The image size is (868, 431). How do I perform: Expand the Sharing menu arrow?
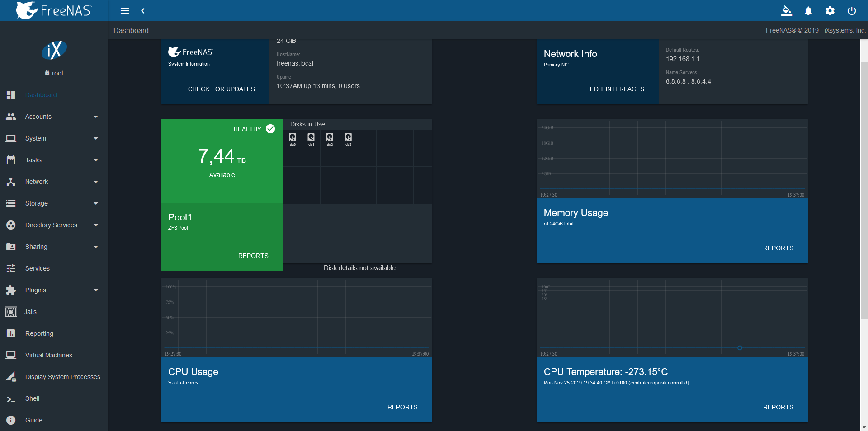pos(96,247)
